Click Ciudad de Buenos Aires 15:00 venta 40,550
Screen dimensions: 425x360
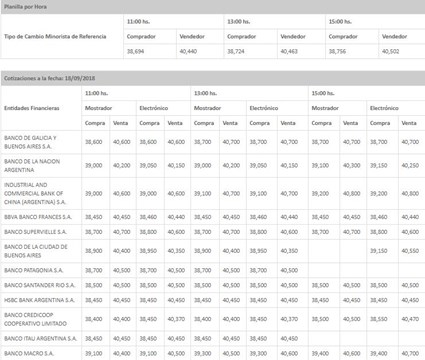point(410,251)
